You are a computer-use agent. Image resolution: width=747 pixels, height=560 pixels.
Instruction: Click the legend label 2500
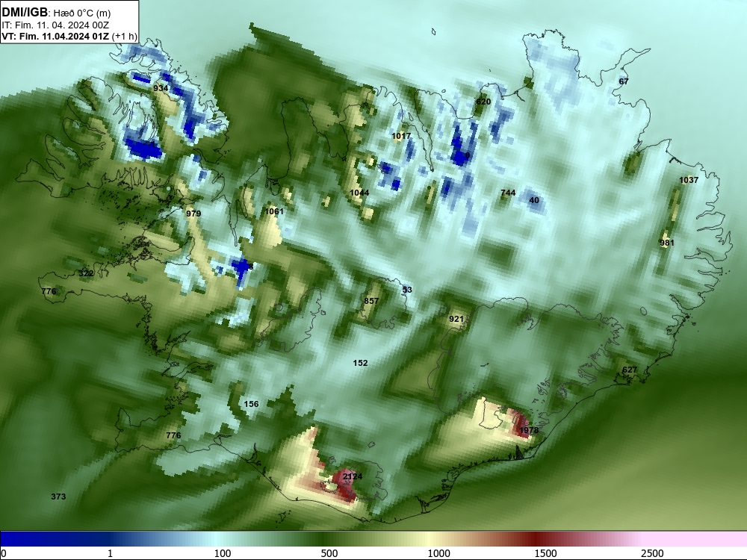click(652, 553)
